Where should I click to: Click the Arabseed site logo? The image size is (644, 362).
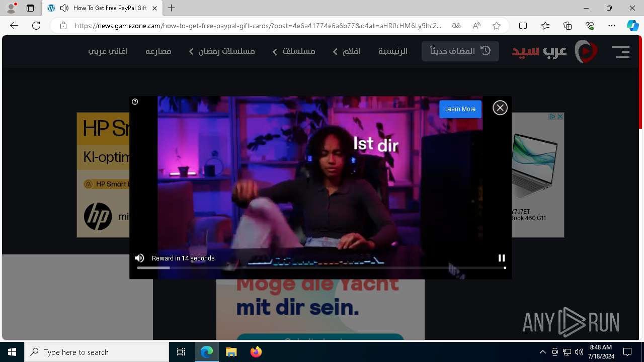coord(555,51)
